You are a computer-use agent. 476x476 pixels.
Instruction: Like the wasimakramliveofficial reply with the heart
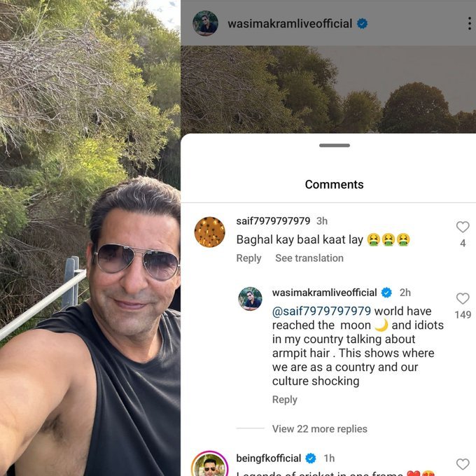point(463,299)
